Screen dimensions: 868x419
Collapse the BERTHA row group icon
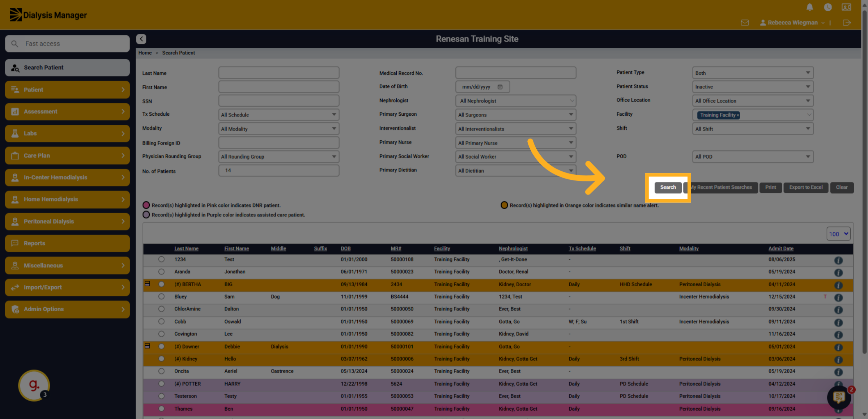click(x=147, y=284)
